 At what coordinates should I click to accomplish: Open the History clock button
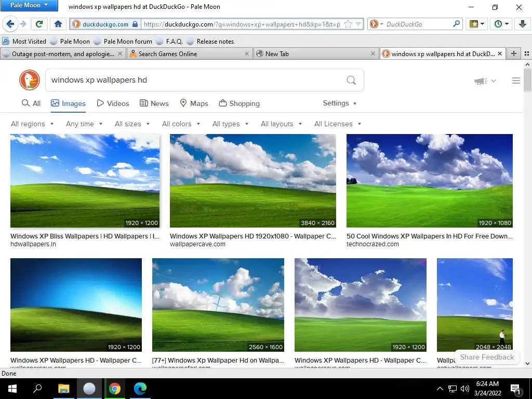point(501,24)
